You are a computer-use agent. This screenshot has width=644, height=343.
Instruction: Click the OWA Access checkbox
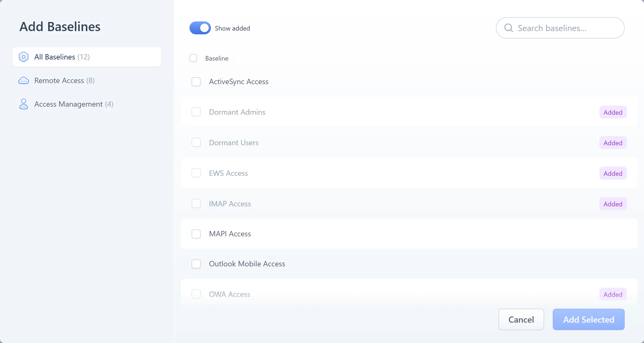196,294
